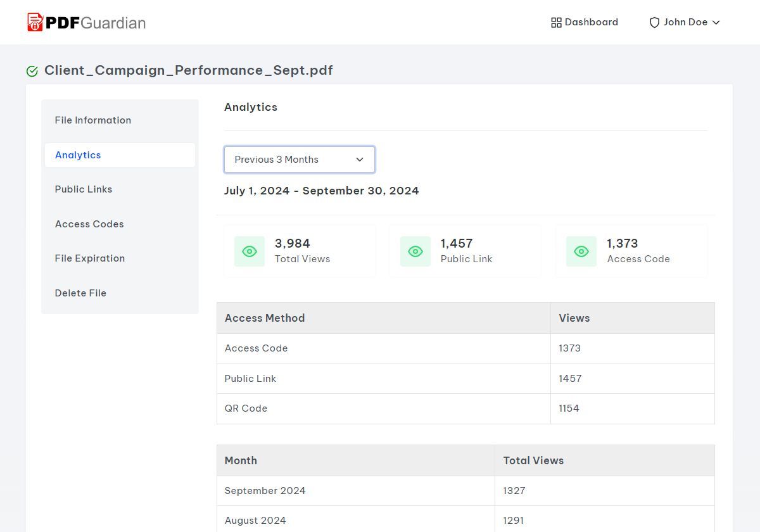Click the PDF Guardian logo icon
Screen dimensions: 760x532
click(x=35, y=22)
